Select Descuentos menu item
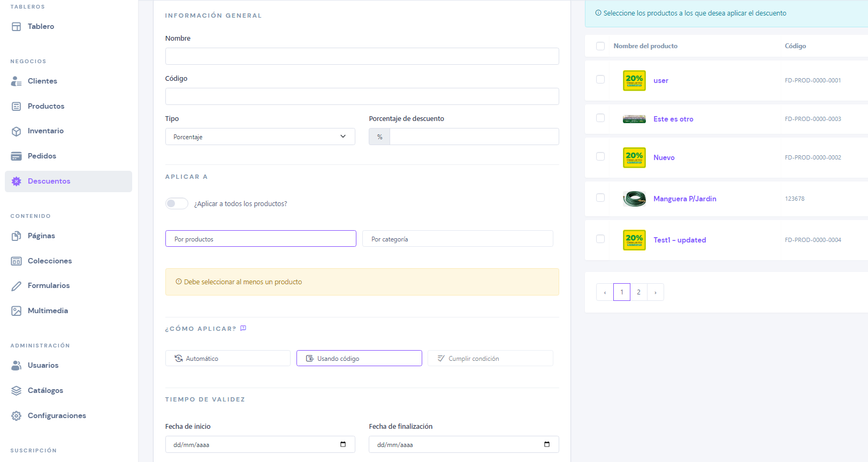Viewport: 868px width, 462px height. (x=68, y=181)
